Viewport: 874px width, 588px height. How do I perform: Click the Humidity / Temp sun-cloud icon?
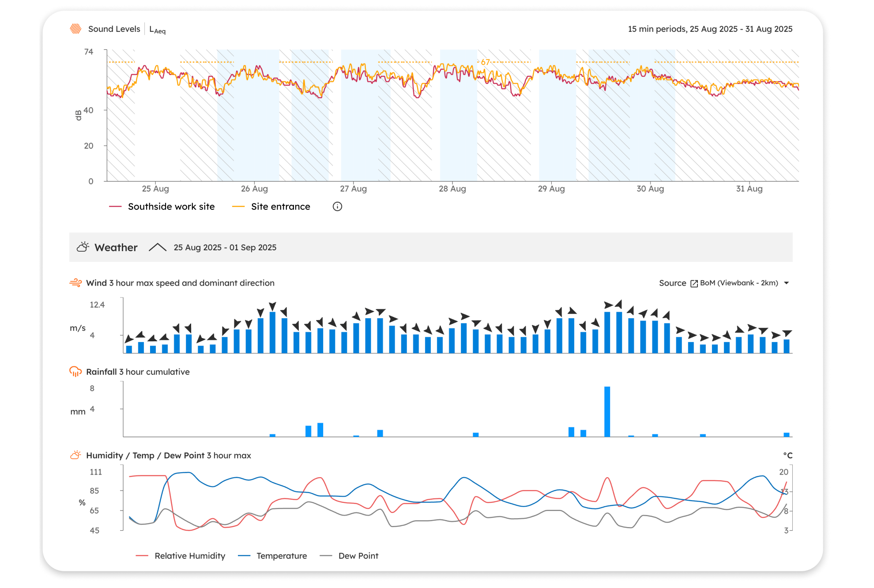pos(75,455)
